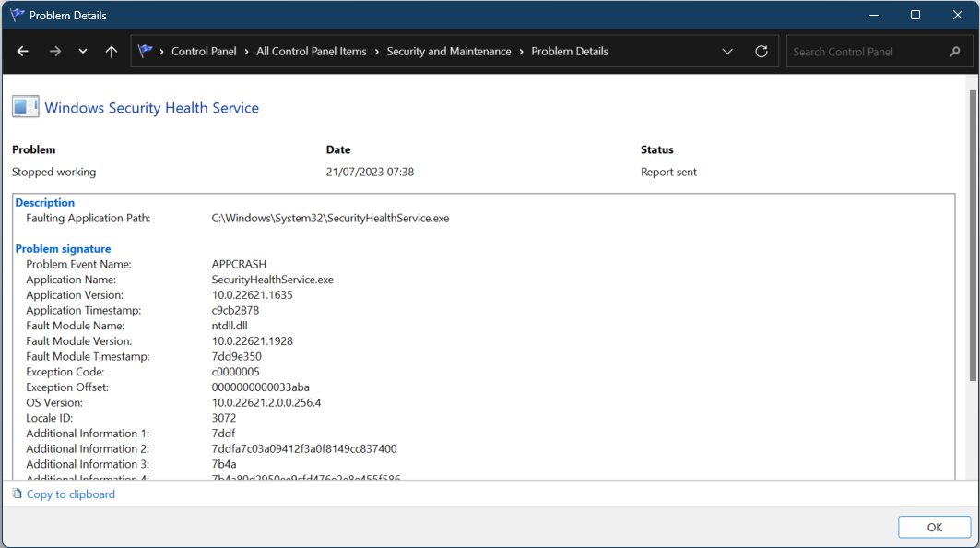
Task: Maximize the Problem Details window
Action: (x=915, y=15)
